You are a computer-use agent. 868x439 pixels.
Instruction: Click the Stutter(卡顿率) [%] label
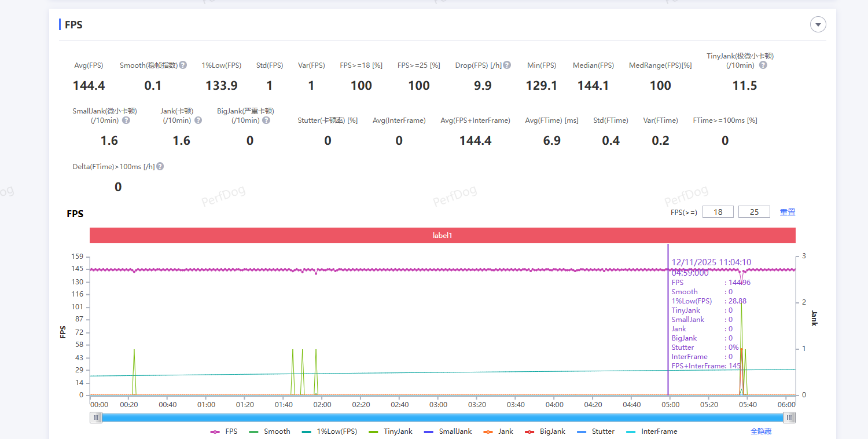point(328,120)
